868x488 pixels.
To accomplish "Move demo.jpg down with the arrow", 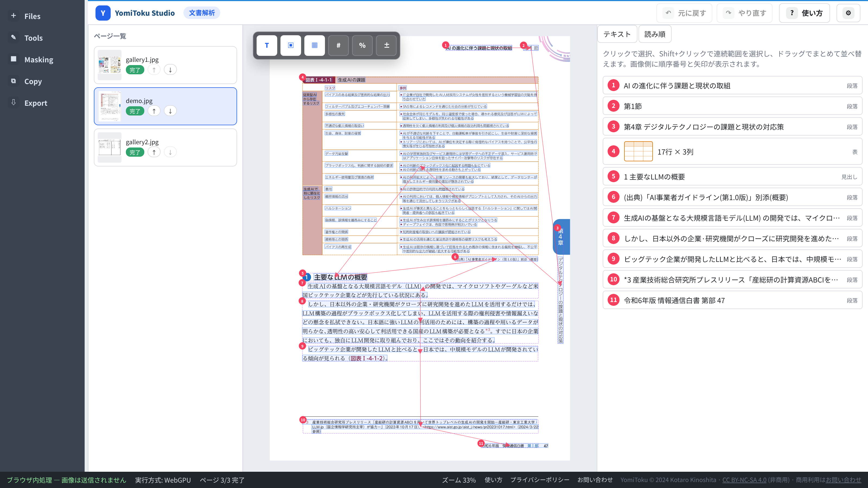I will point(170,111).
